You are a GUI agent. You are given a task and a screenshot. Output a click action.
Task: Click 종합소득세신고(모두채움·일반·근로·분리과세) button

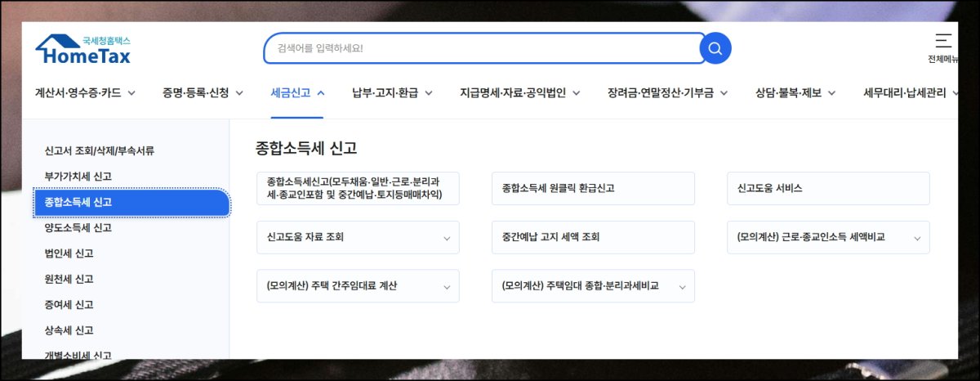[358, 188]
